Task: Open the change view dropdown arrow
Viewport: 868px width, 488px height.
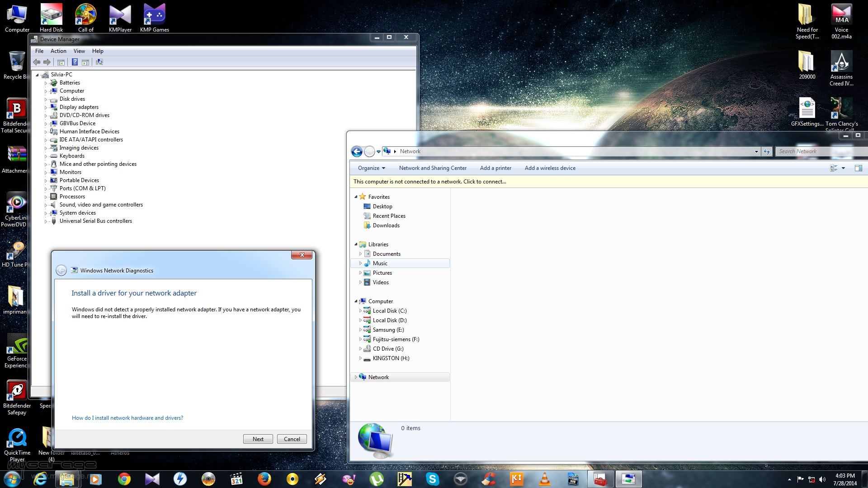Action: click(843, 168)
